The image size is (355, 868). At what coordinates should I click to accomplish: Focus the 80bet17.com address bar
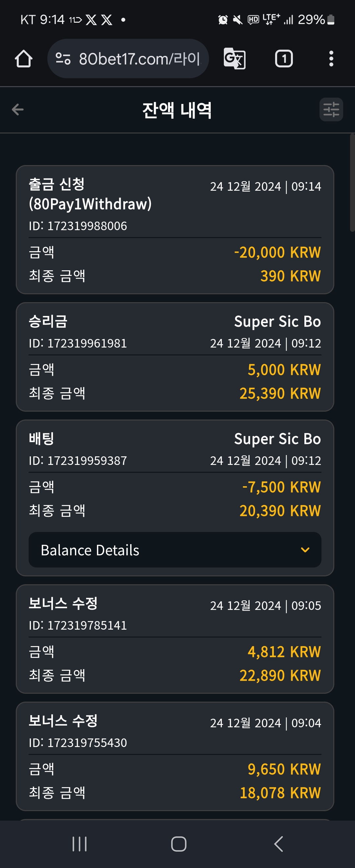coord(128,59)
